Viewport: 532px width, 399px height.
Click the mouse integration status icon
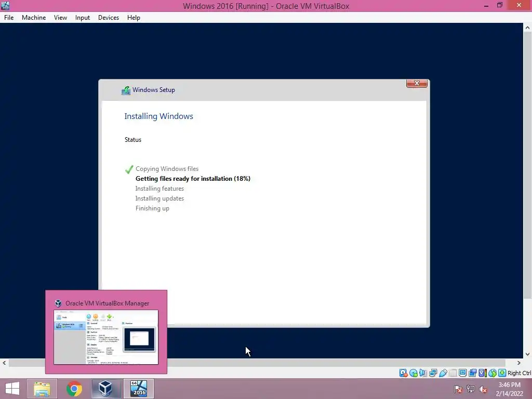coord(493,373)
